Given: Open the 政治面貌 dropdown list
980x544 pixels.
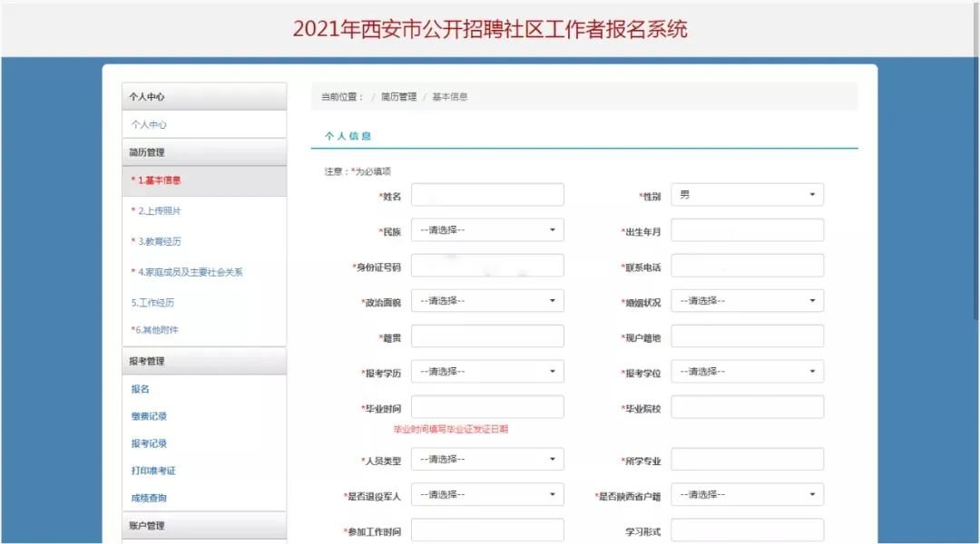Looking at the screenshot, I should click(487, 301).
